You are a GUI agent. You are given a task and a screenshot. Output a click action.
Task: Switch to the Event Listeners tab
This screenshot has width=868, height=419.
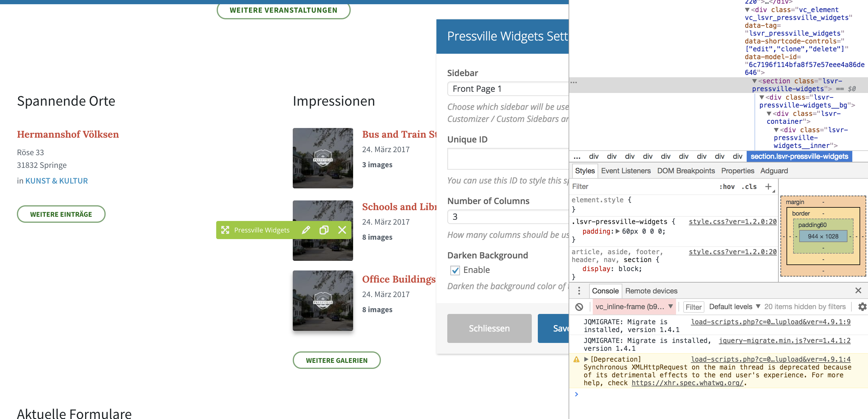click(x=625, y=171)
